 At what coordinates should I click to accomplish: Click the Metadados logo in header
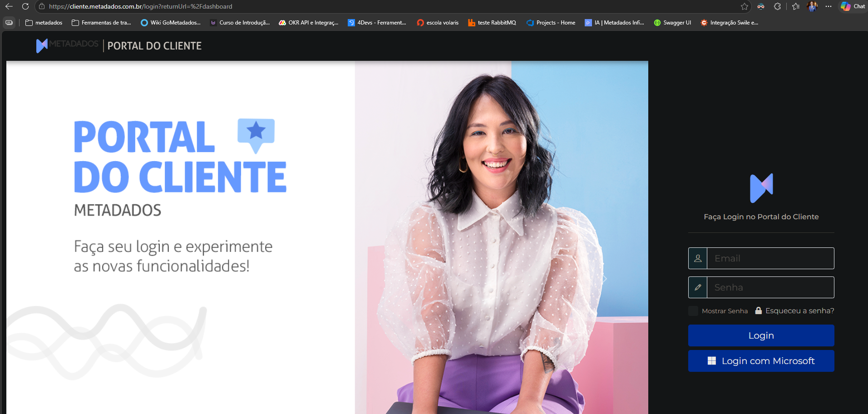click(x=67, y=45)
